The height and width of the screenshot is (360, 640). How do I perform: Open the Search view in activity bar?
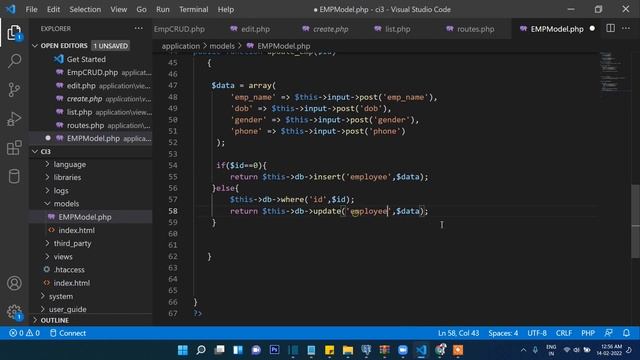coord(14,61)
